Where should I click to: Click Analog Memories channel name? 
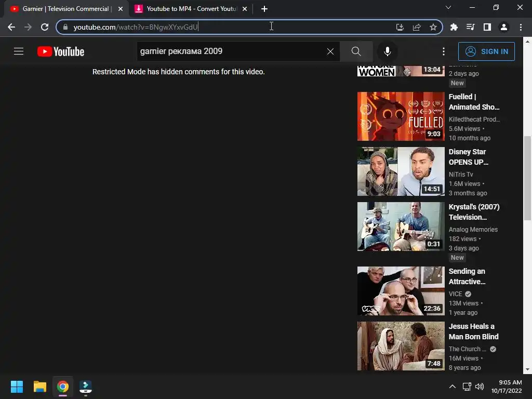pos(473,229)
